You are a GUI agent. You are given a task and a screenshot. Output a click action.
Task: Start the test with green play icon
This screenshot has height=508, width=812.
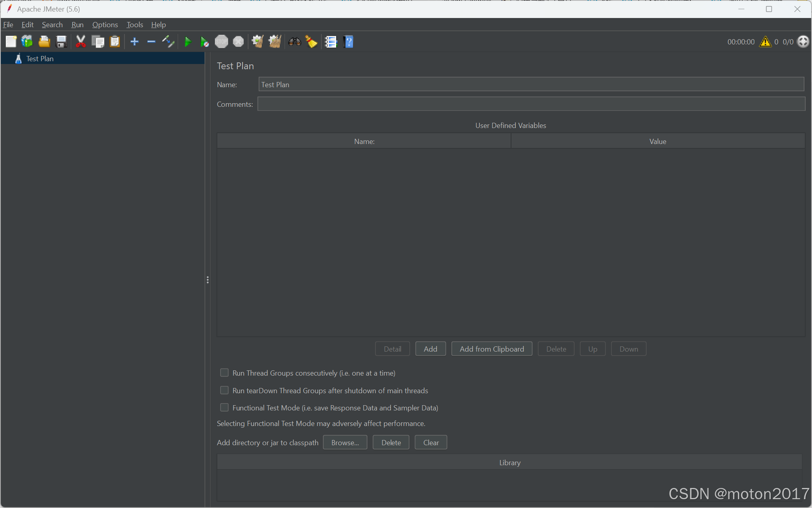pos(187,42)
